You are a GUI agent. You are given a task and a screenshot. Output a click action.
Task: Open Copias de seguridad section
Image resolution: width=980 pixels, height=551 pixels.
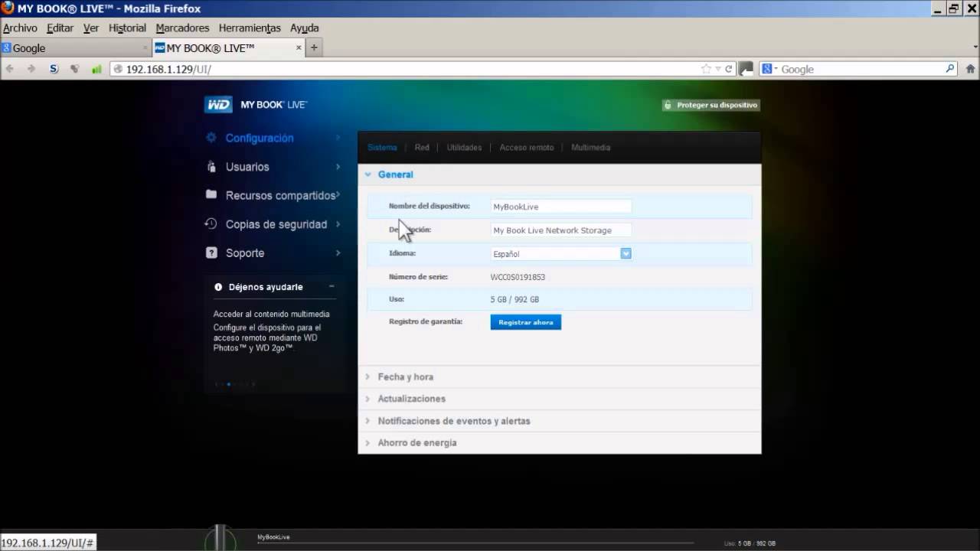276,224
